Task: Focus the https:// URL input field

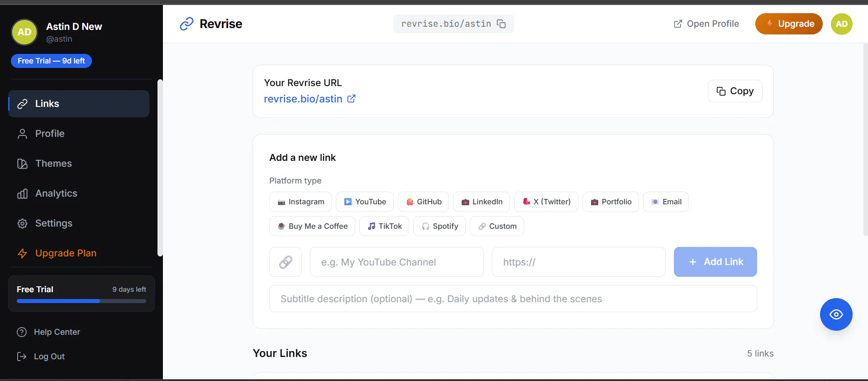Action: tap(579, 262)
